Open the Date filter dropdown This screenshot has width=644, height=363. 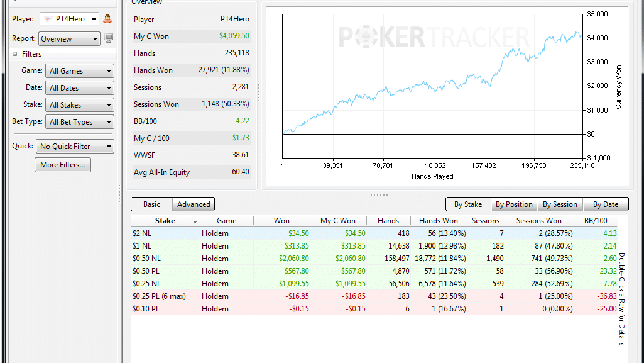tap(79, 87)
